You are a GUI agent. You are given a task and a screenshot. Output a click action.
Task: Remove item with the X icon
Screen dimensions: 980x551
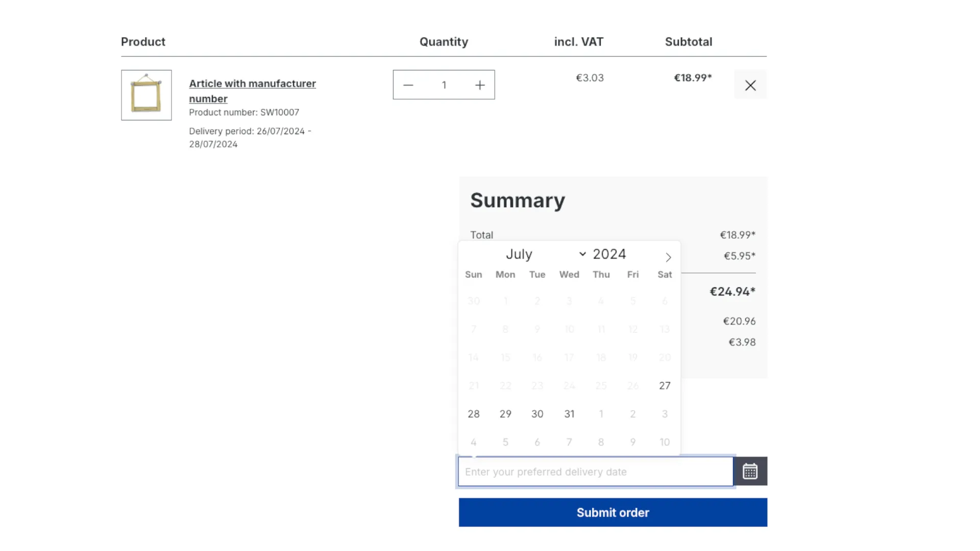click(750, 85)
